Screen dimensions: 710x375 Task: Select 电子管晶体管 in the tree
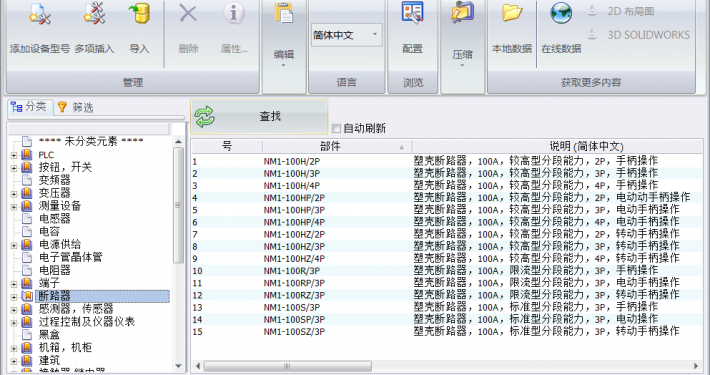(x=71, y=257)
